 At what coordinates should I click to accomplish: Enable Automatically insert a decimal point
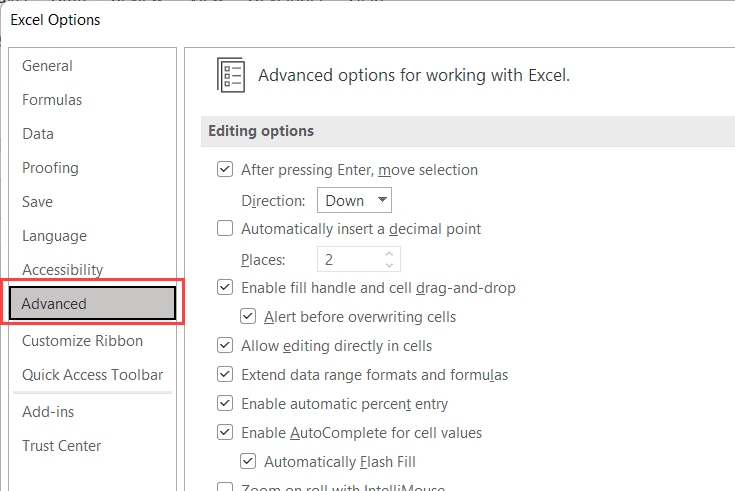click(x=225, y=229)
